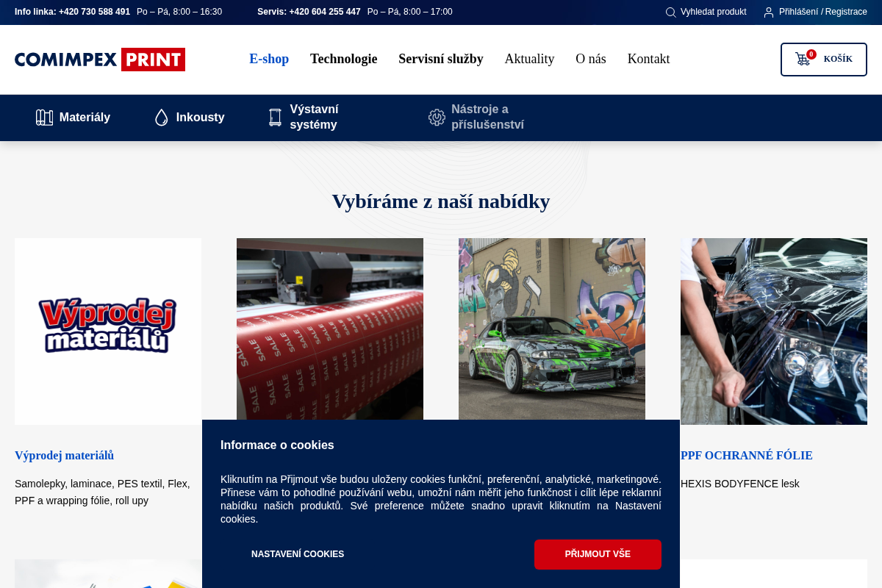Click the user login person icon
The height and width of the screenshot is (588, 882).
coord(769,12)
